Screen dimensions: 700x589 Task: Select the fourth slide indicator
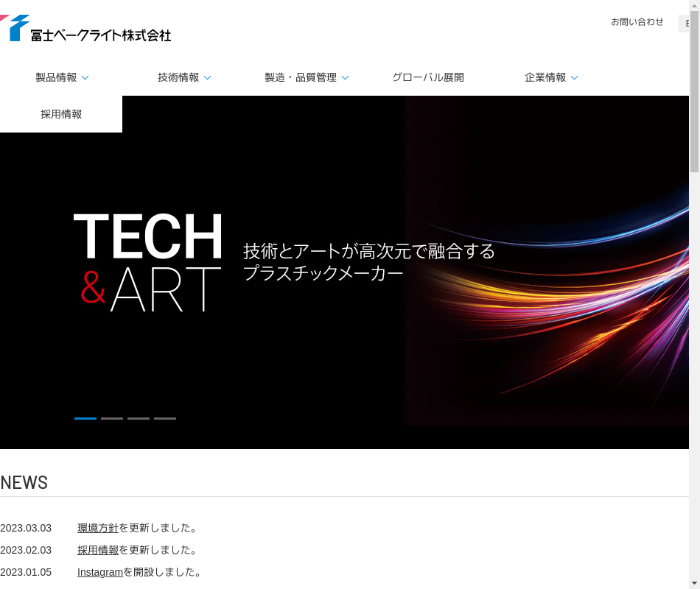tap(165, 418)
